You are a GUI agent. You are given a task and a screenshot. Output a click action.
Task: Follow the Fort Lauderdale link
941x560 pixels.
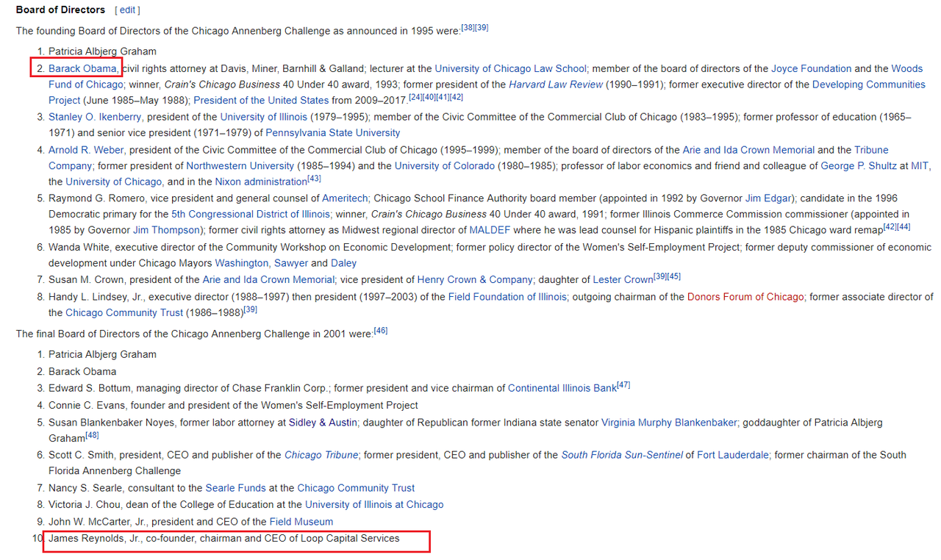(x=733, y=455)
